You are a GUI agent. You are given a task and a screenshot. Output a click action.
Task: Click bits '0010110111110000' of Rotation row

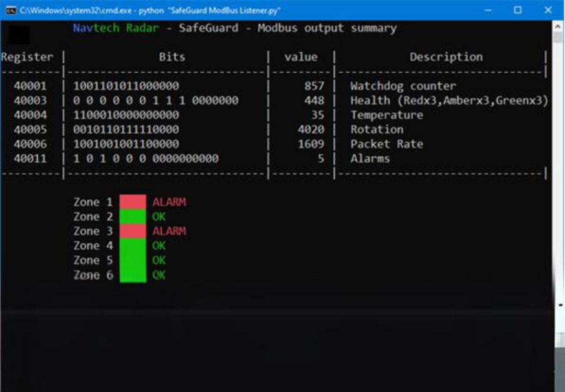click(x=126, y=129)
